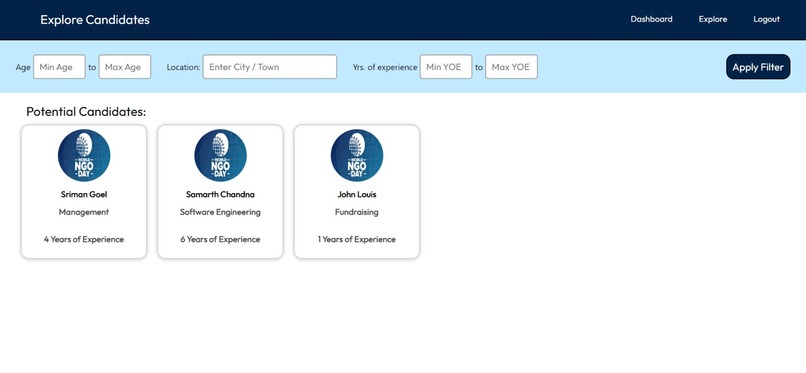Select the name John Louis

[x=357, y=195]
